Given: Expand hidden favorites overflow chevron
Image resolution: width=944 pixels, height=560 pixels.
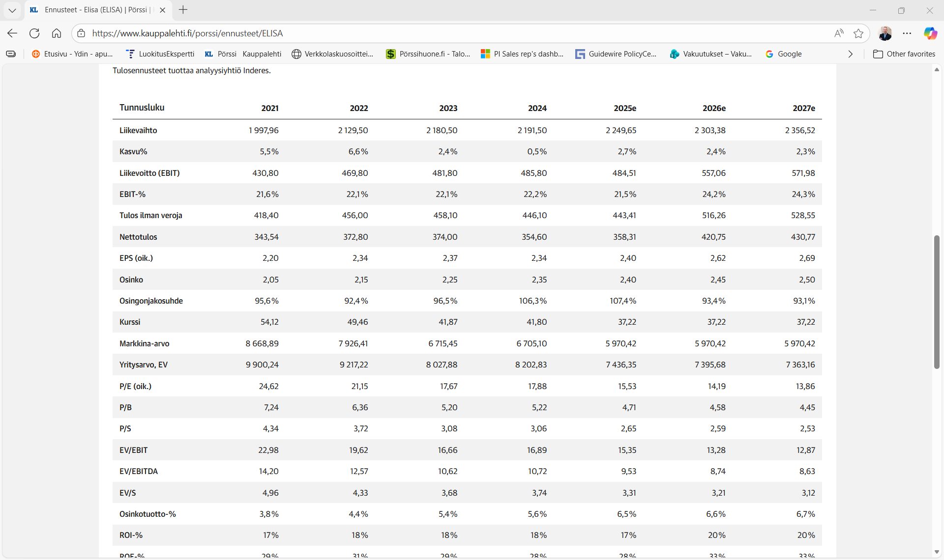Looking at the screenshot, I should click(x=850, y=54).
